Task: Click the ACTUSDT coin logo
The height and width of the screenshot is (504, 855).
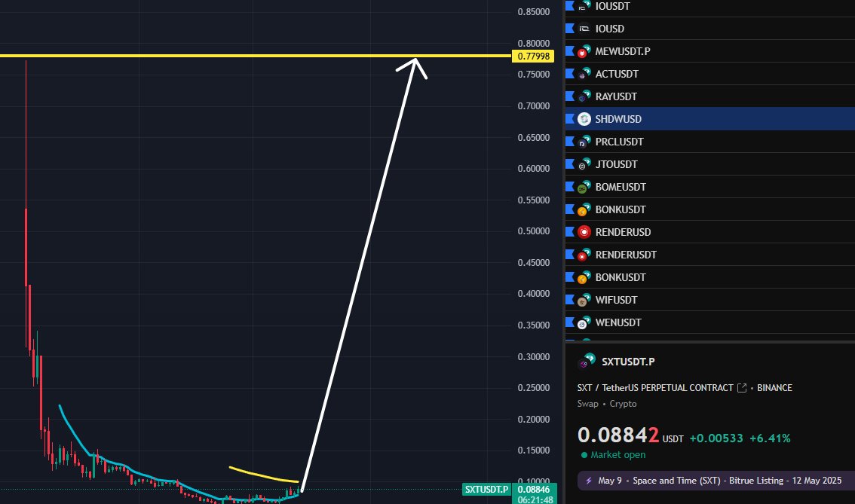Action: tap(584, 74)
